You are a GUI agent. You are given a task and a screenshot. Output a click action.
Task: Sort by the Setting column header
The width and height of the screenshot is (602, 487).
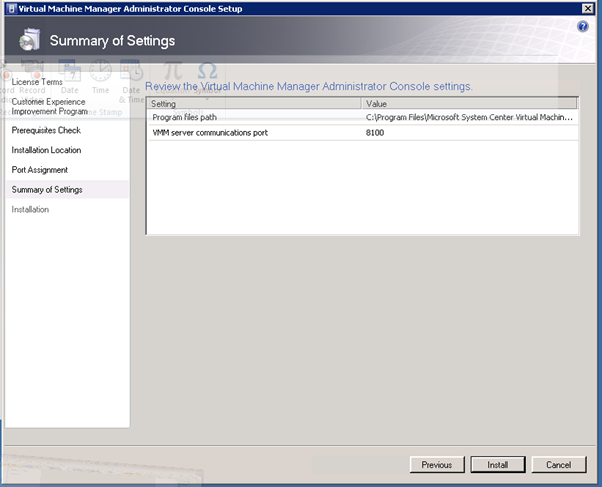point(254,104)
